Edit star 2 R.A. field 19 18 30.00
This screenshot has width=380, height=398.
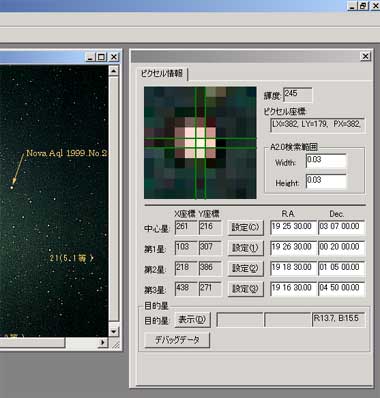[x=293, y=268]
